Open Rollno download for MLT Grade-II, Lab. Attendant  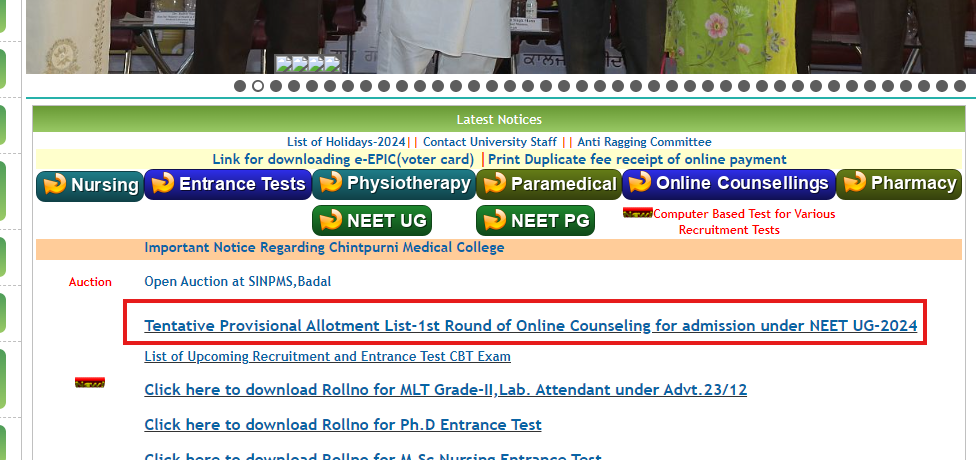click(x=446, y=390)
